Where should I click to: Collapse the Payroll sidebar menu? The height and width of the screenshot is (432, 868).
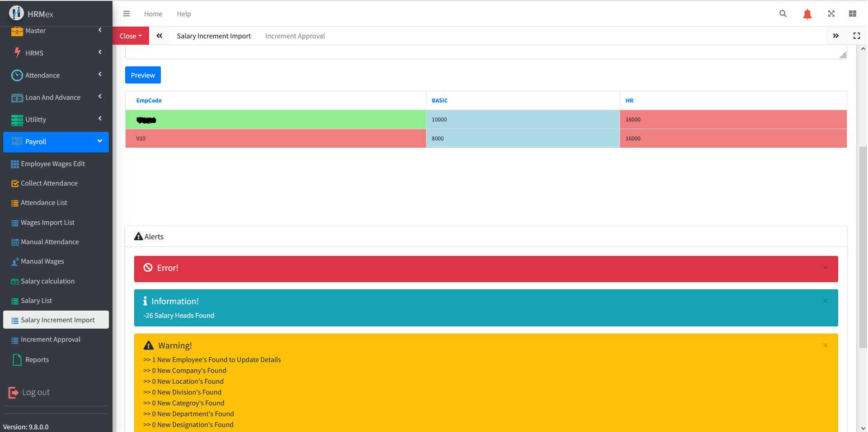56,142
